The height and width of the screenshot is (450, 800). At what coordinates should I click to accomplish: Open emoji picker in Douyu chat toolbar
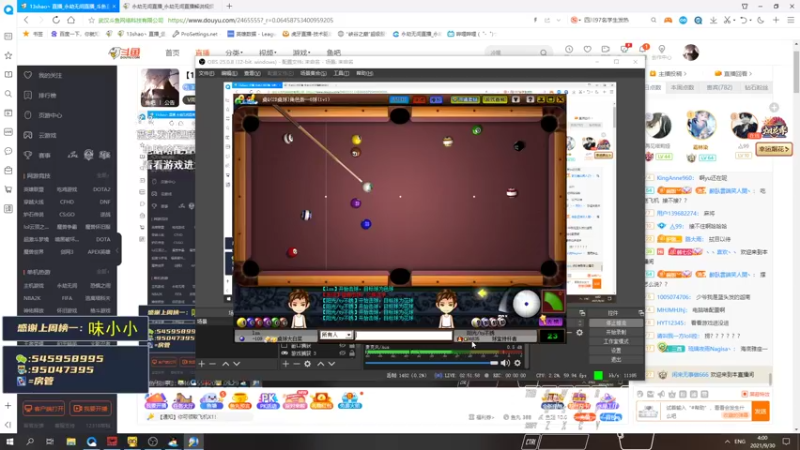tap(640, 394)
